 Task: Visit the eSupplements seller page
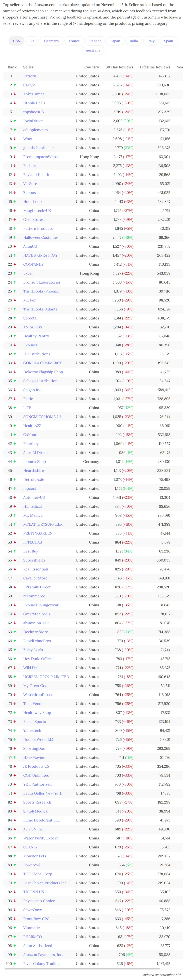point(35,130)
